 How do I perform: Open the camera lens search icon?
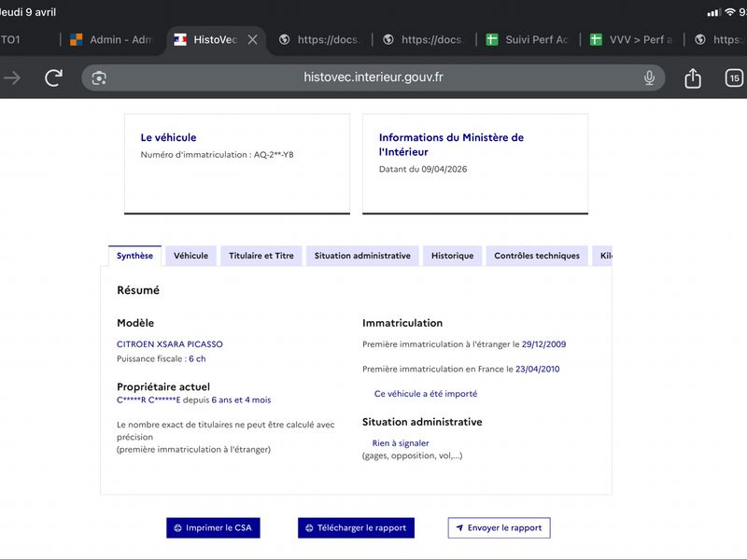99,78
